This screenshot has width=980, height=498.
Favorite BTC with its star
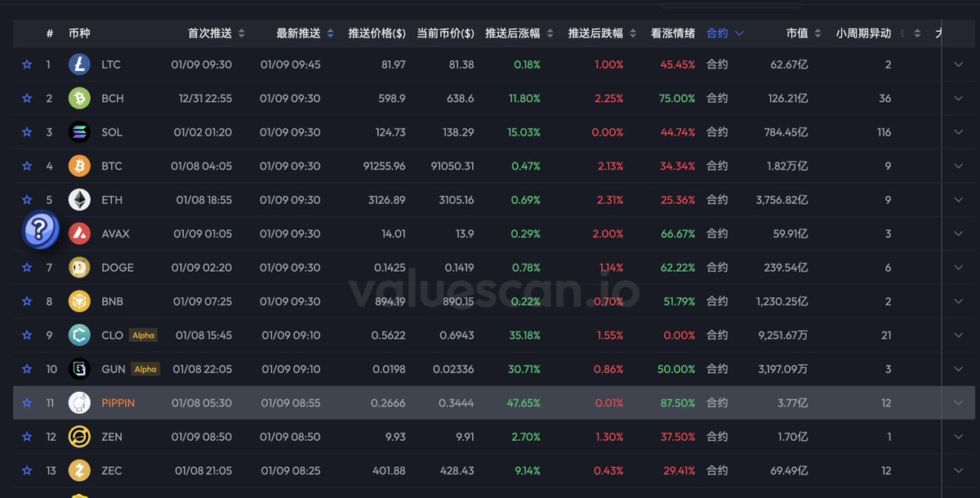click(x=27, y=166)
